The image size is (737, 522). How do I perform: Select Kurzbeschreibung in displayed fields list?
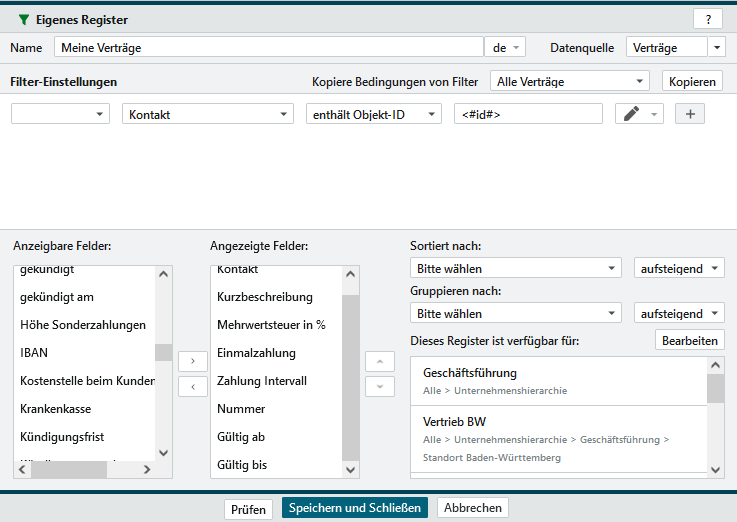(264, 297)
